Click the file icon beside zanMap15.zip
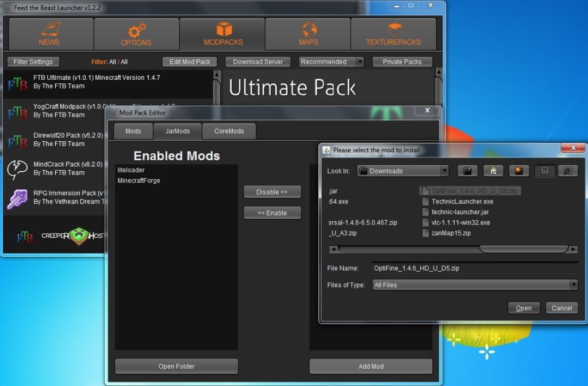Viewport: 588px width, 386px height. (x=425, y=233)
